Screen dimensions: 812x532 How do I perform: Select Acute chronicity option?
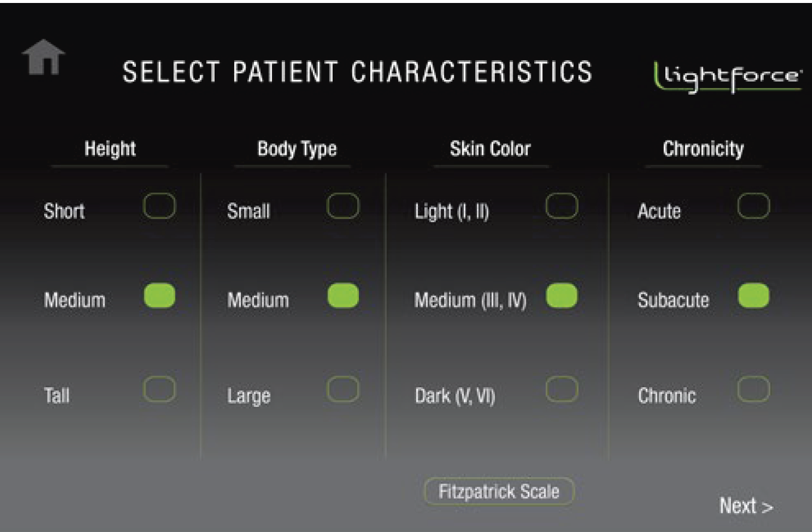coord(754,207)
